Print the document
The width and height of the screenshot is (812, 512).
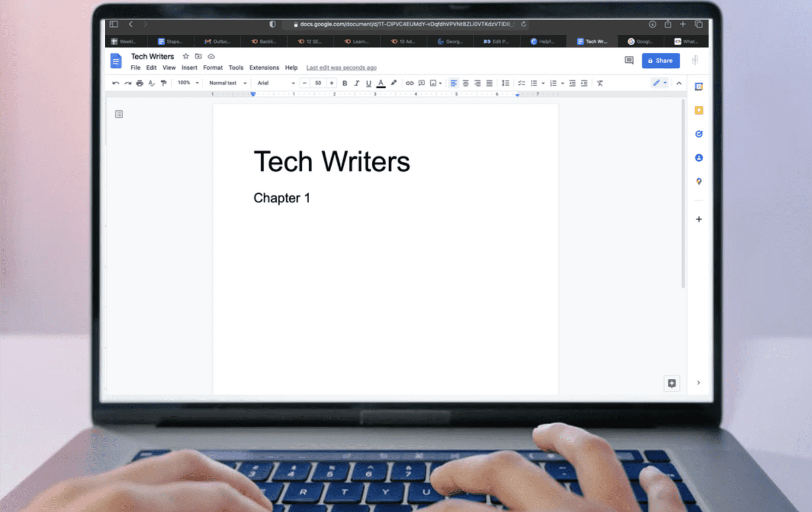pyautogui.click(x=140, y=83)
